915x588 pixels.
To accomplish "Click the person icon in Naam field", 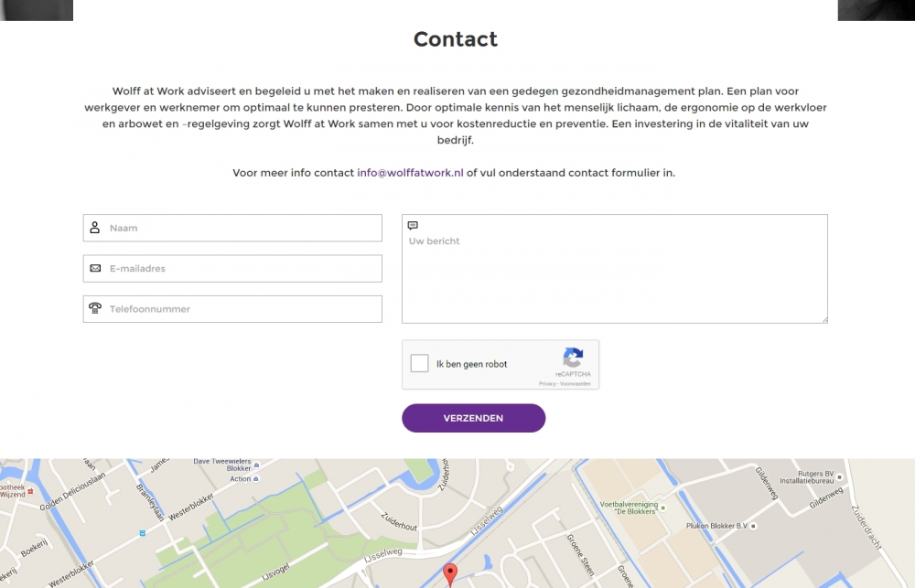I will tap(94, 228).
